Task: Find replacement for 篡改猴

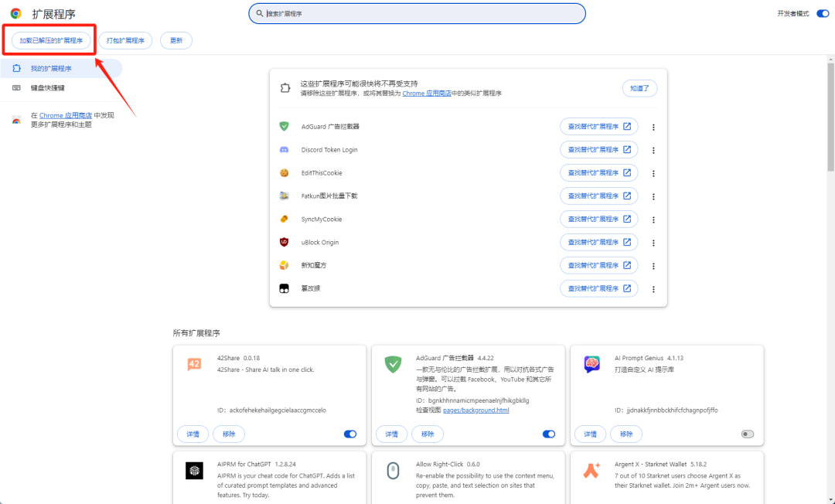Action: [x=599, y=288]
